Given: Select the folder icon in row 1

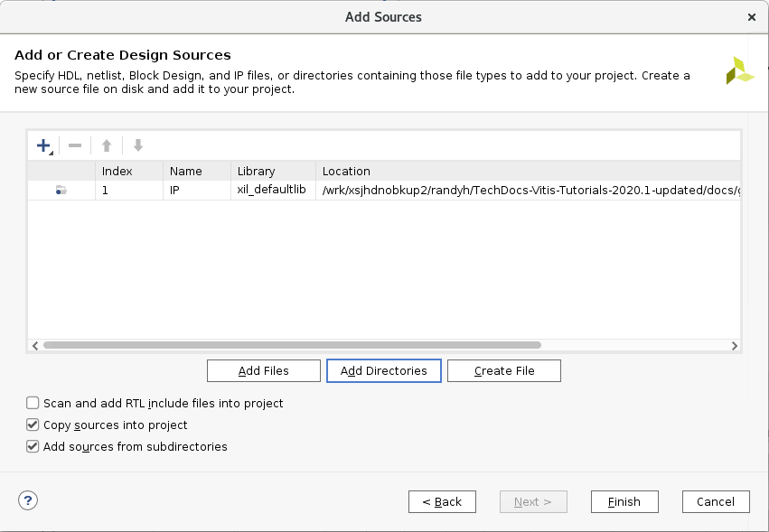Looking at the screenshot, I should 61,191.
